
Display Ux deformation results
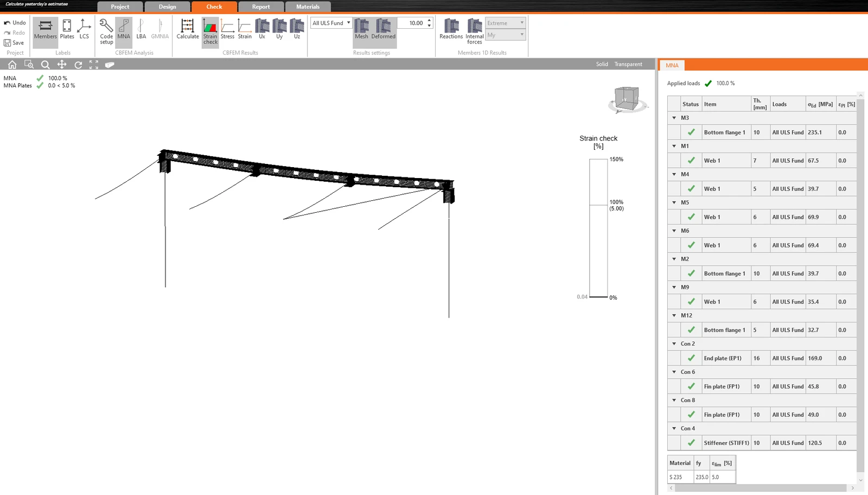coord(262,29)
